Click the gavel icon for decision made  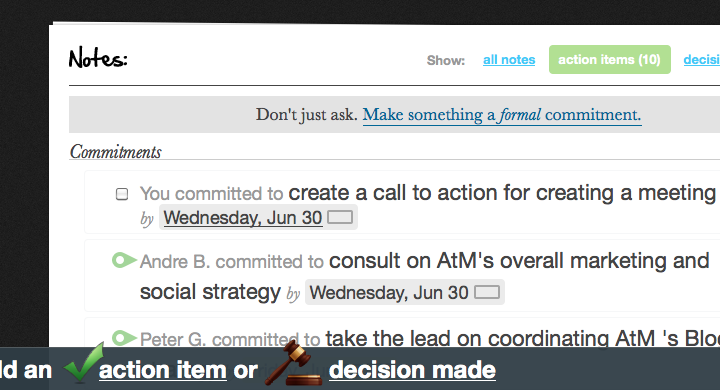coord(293,364)
